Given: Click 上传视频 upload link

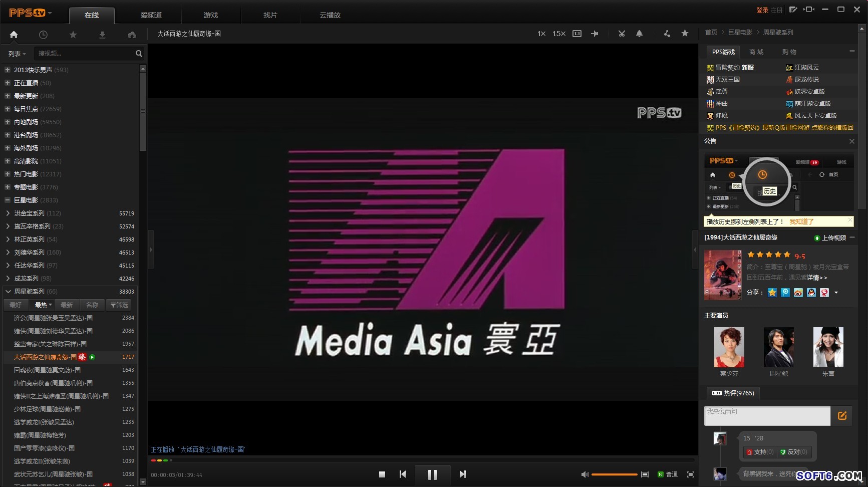Looking at the screenshot, I should [x=830, y=237].
